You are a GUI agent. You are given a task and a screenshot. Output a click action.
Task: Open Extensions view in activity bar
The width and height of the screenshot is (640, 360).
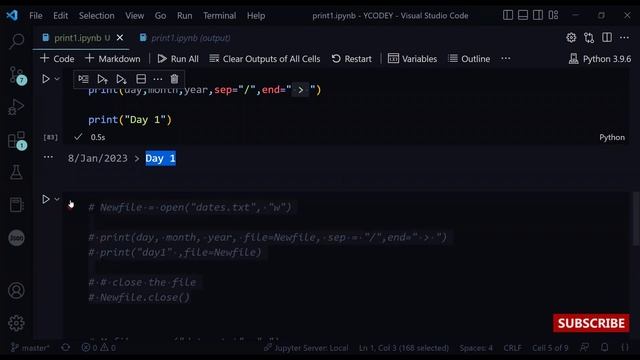17,140
